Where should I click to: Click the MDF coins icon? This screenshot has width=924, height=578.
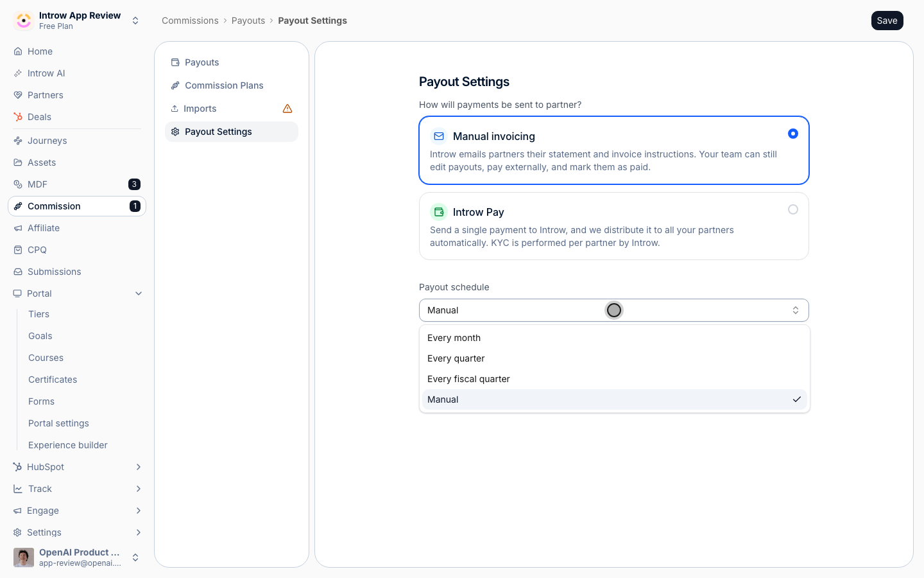pyautogui.click(x=18, y=184)
